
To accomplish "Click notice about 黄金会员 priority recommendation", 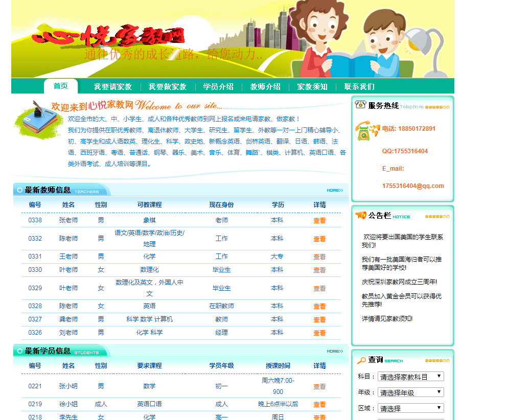I will coord(402,300).
